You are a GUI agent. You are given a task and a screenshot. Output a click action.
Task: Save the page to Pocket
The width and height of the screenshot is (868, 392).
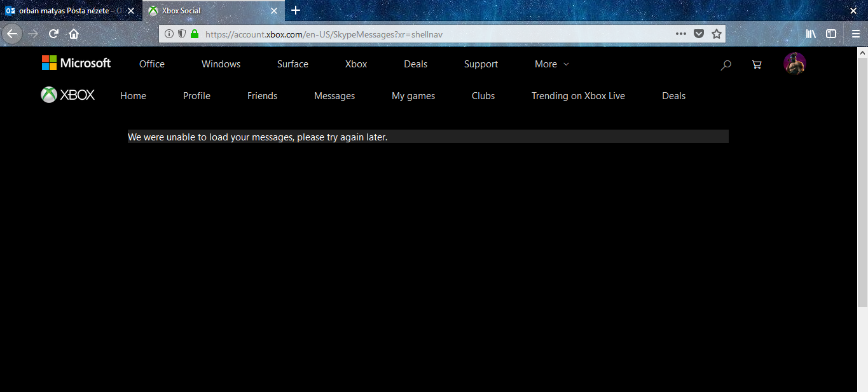(699, 34)
